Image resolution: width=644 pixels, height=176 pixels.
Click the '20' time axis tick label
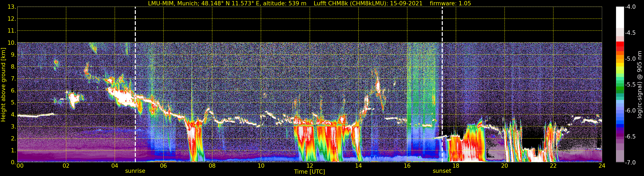[505, 166]
